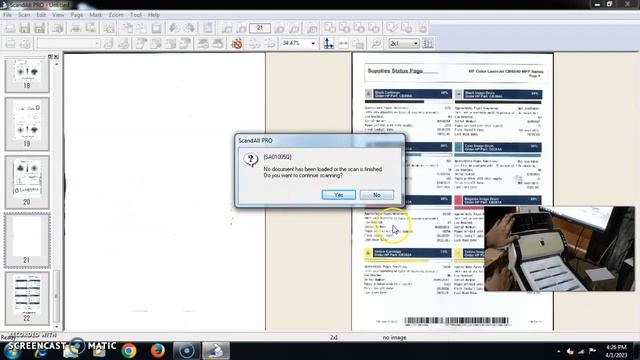Close the thumbnail panel
Image resolution: width=640 pixels, height=360 pixels.
(56, 57)
